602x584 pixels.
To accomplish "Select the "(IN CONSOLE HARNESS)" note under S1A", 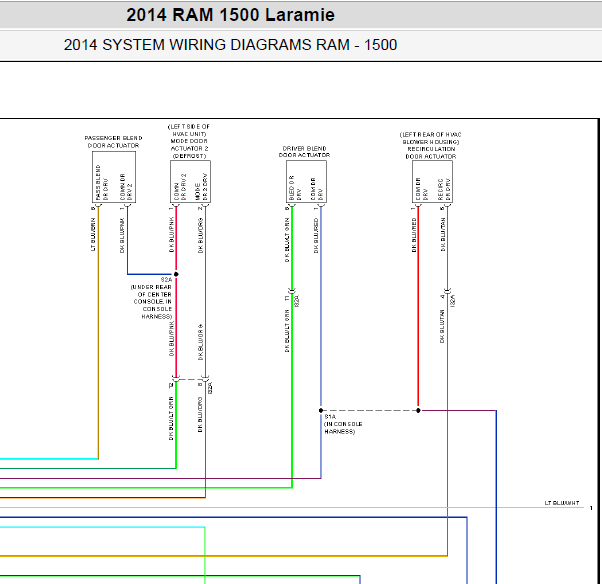I will [343, 428].
